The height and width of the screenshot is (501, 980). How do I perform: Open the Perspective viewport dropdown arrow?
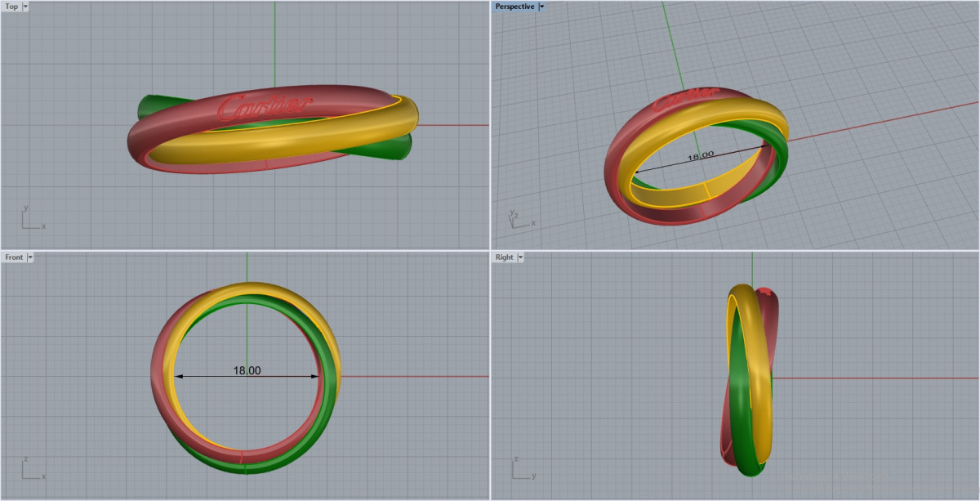pos(541,6)
